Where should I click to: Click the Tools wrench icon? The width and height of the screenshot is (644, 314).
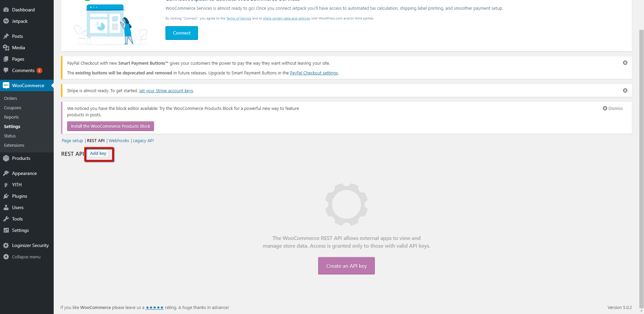coord(6,219)
